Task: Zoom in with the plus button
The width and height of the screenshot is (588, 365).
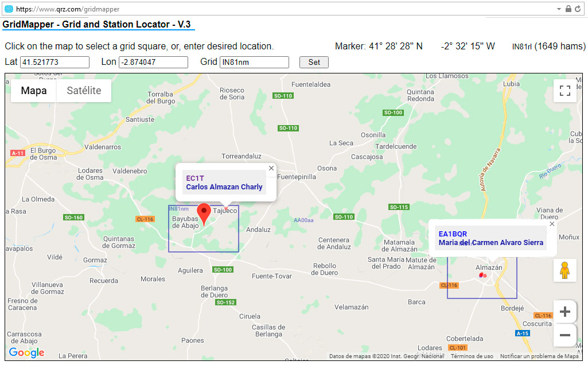Action: 564,312
